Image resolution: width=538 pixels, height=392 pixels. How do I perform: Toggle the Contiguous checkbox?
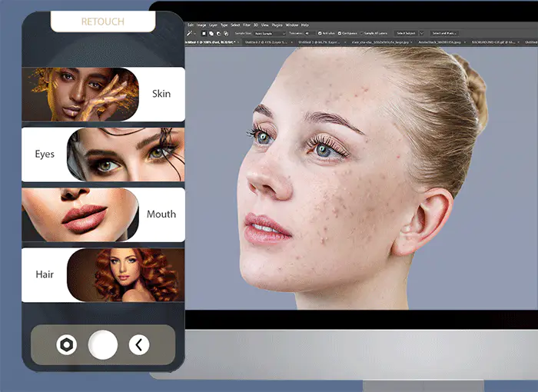coord(340,33)
